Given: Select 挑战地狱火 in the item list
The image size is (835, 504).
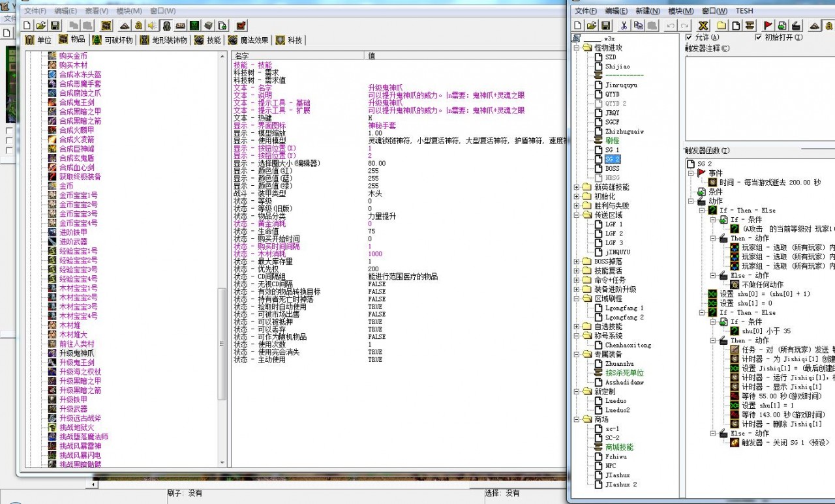Looking at the screenshot, I should pos(77,427).
